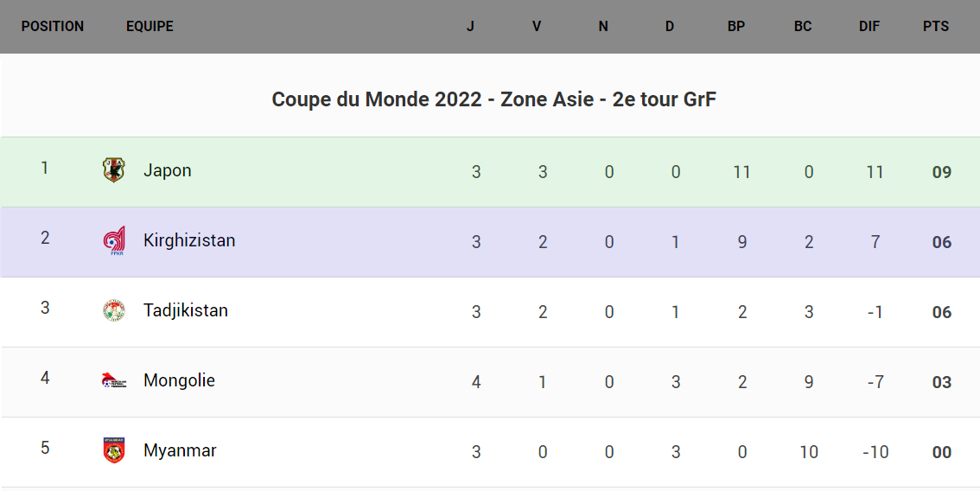Click the Kirghizistan federation logo
980x491 pixels.
(113, 240)
